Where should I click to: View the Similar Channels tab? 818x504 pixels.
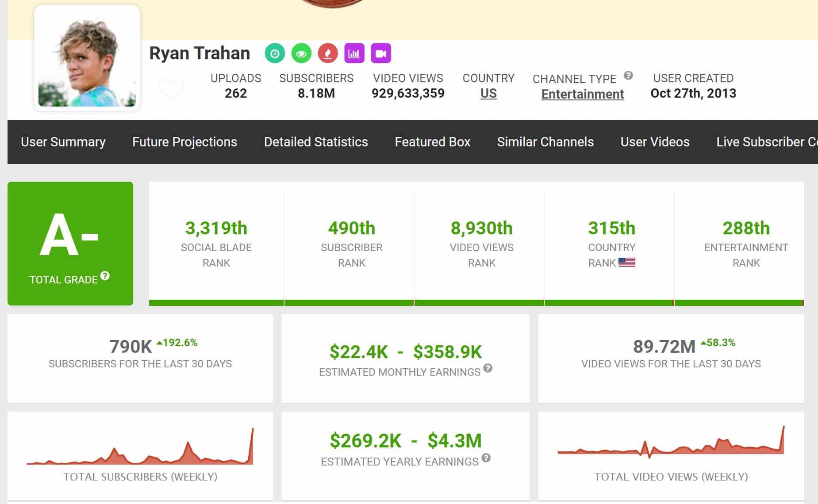(545, 142)
